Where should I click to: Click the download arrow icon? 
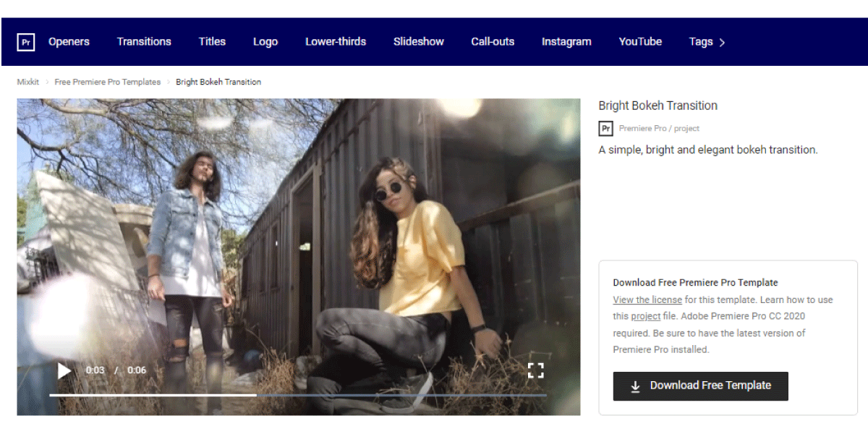click(636, 386)
